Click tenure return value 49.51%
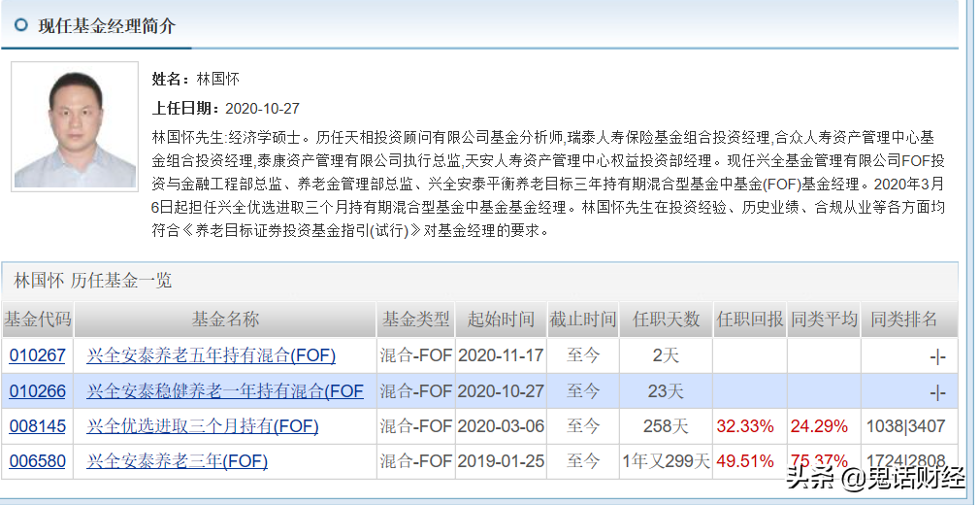 (745, 461)
